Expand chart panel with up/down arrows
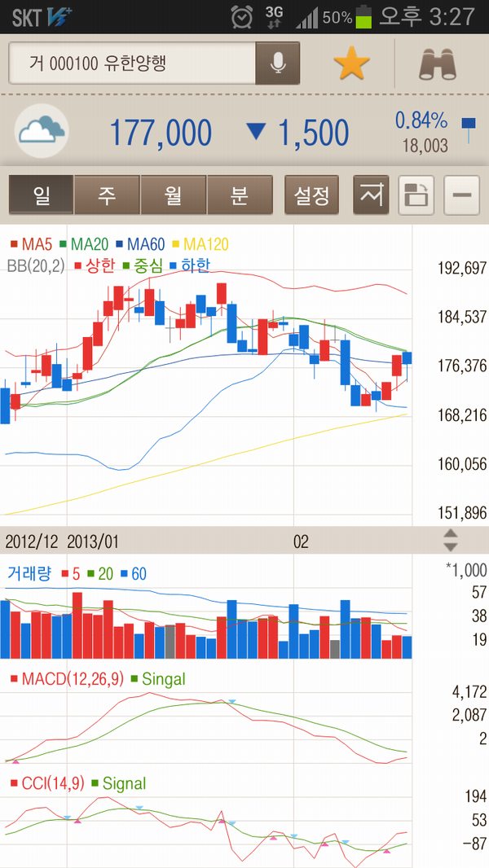 [452, 540]
